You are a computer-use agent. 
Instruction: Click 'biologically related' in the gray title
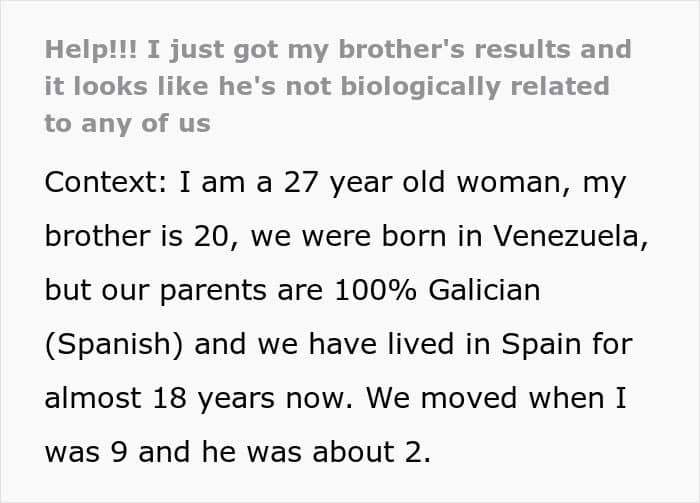[x=475, y=87]
